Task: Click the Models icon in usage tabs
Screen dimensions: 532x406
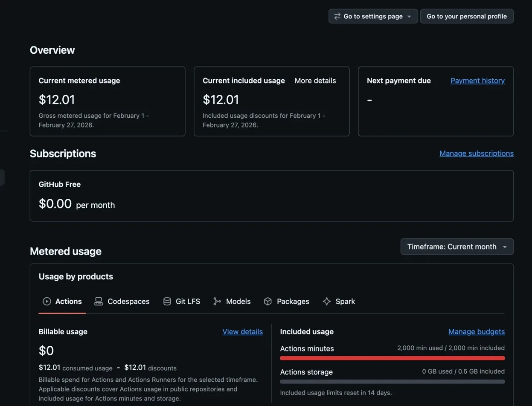Action: 217,301
